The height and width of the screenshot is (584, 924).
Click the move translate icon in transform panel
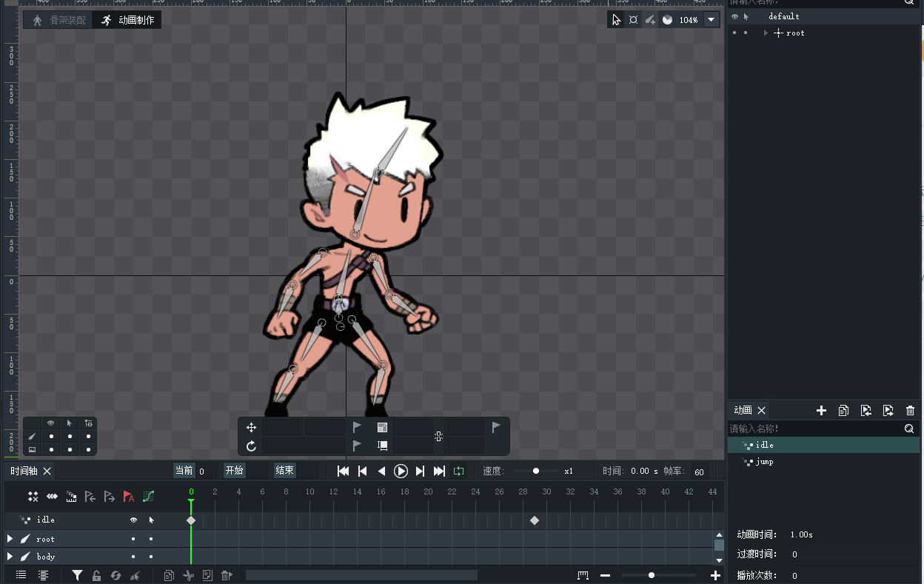point(251,428)
